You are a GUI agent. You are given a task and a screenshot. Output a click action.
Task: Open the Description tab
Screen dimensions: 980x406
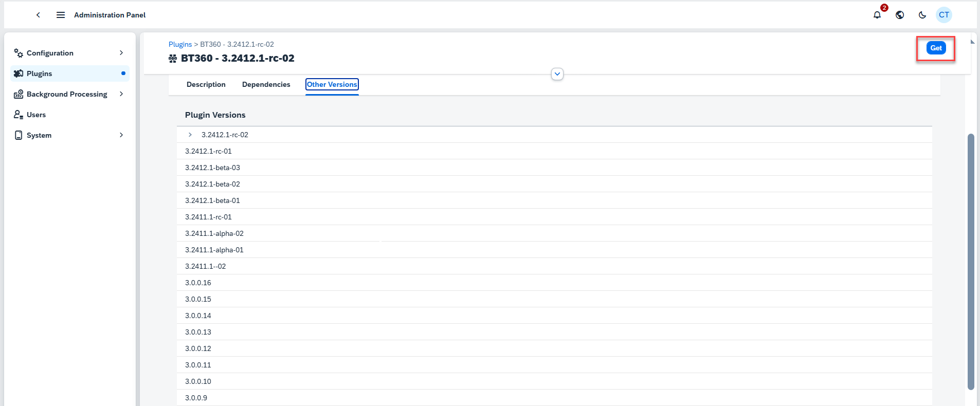coord(206,84)
